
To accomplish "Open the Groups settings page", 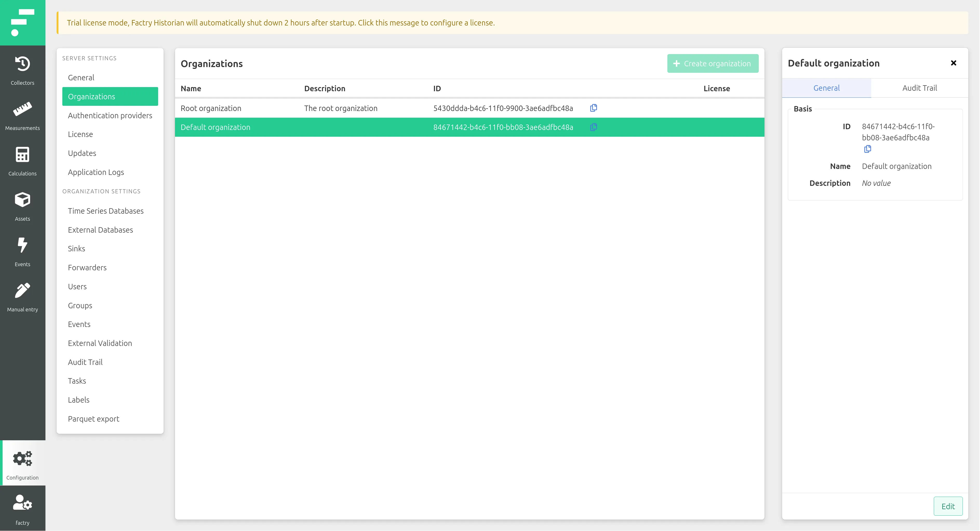I will pos(110,305).
